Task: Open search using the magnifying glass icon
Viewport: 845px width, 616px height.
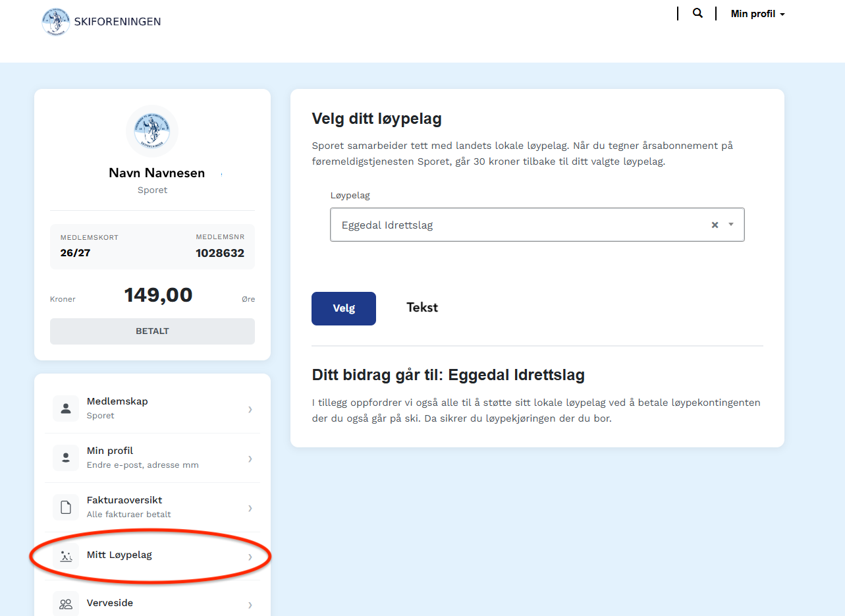Action: pyautogui.click(x=697, y=13)
